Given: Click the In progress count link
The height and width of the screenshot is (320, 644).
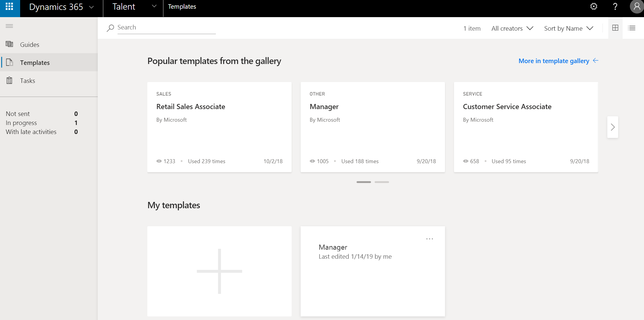Looking at the screenshot, I should click(76, 123).
